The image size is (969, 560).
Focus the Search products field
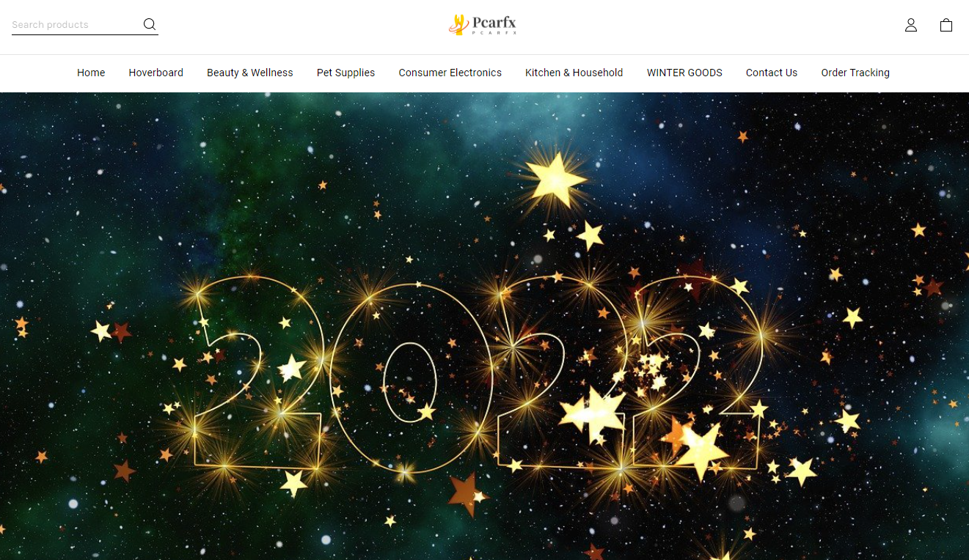76,24
